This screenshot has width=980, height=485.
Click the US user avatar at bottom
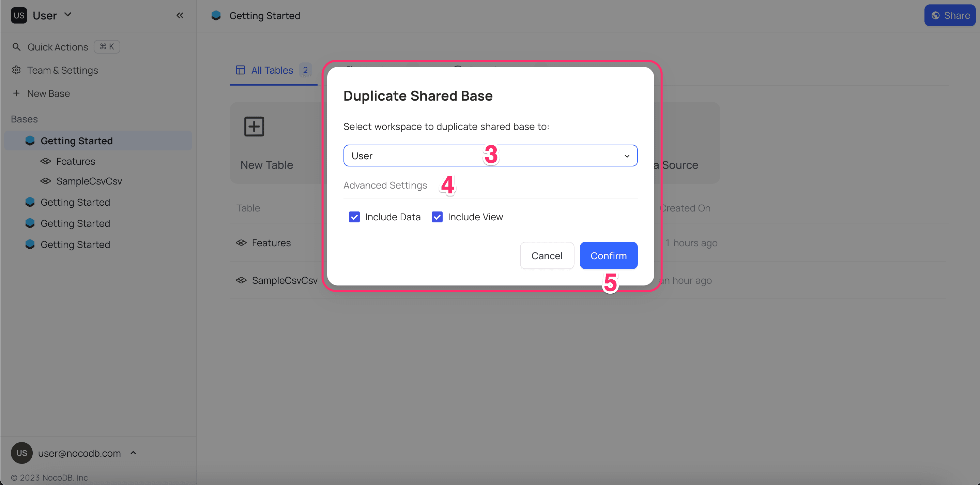[x=22, y=453]
